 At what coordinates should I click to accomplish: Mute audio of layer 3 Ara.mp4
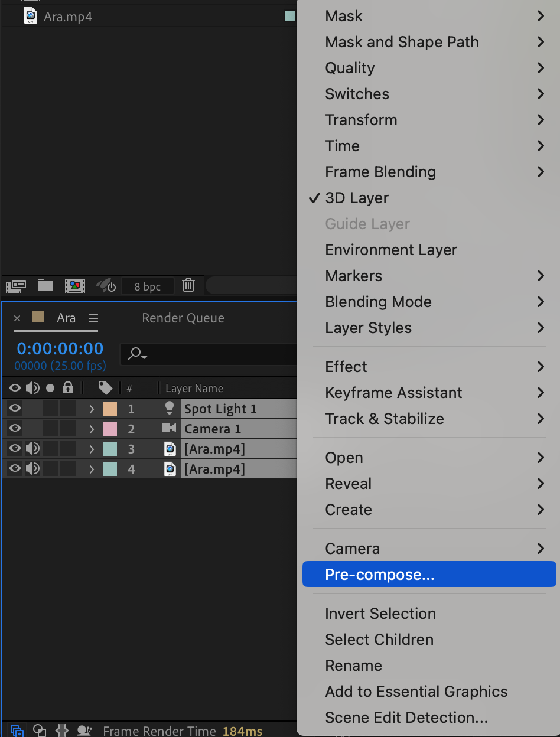[x=32, y=449]
